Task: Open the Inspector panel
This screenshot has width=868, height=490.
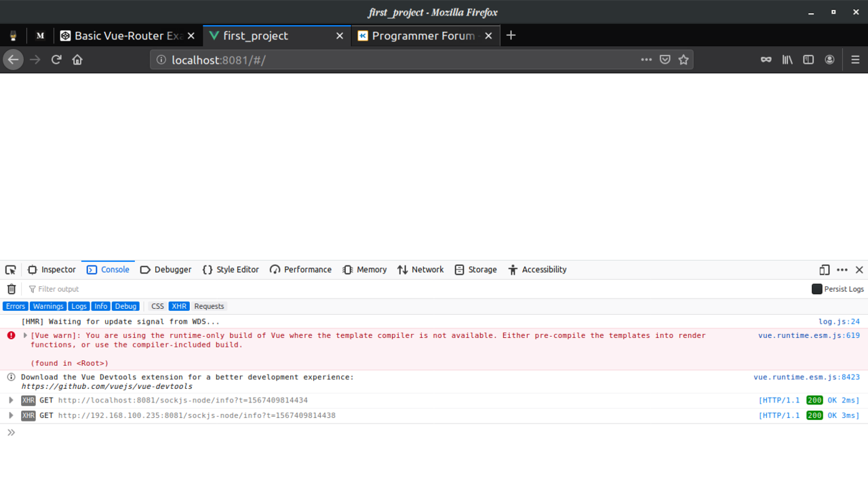Action: (x=52, y=269)
